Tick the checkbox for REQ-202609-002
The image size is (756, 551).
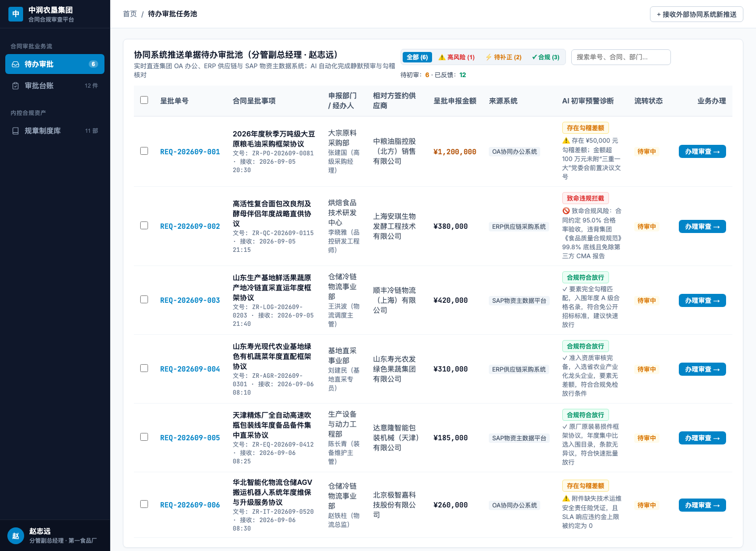tap(144, 226)
